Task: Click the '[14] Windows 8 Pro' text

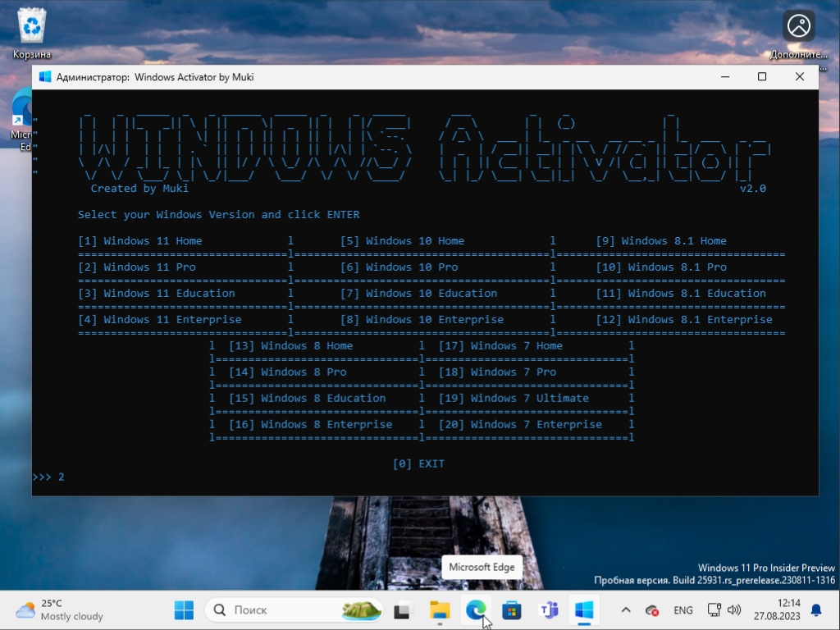Action: [x=288, y=372]
